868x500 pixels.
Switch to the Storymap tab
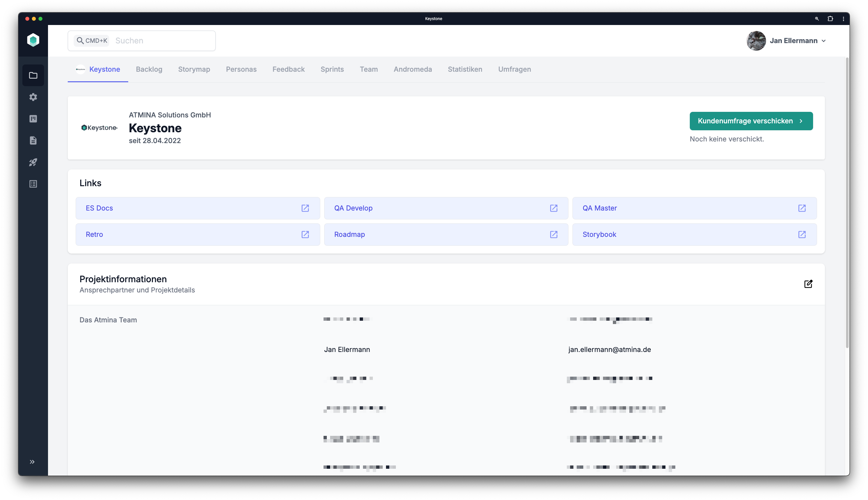(x=194, y=69)
